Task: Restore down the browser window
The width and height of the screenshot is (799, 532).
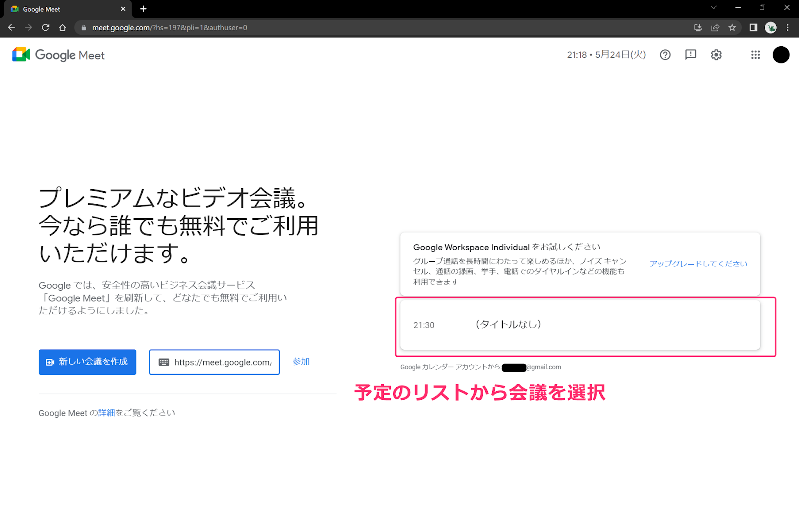Action: (762, 7)
